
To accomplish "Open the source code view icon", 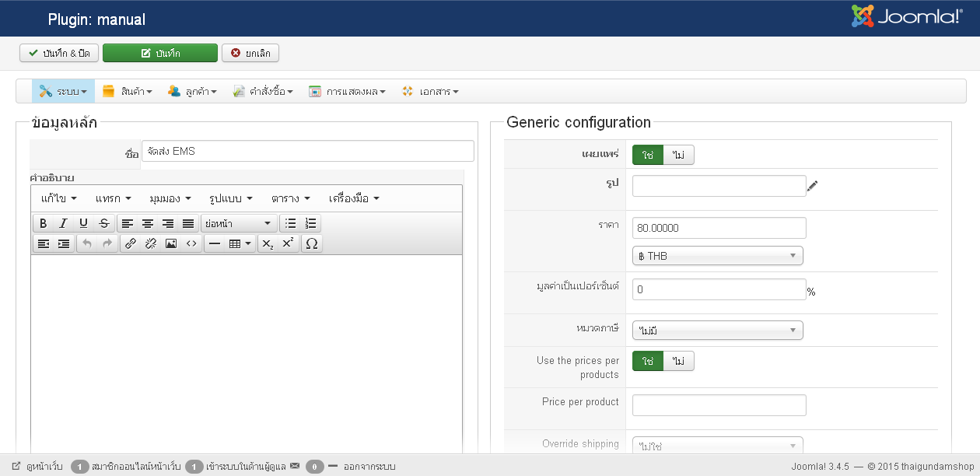I will coord(191,243).
